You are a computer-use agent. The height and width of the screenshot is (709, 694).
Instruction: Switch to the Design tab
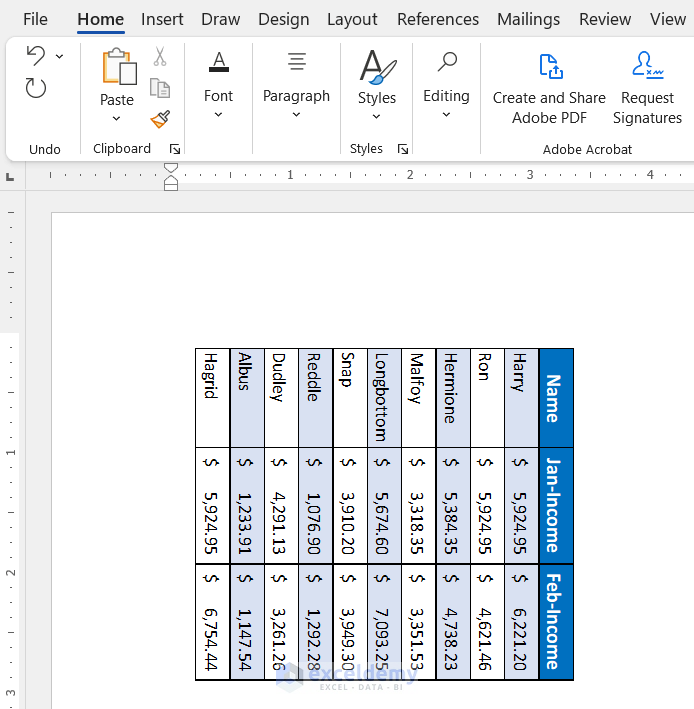pos(283,19)
